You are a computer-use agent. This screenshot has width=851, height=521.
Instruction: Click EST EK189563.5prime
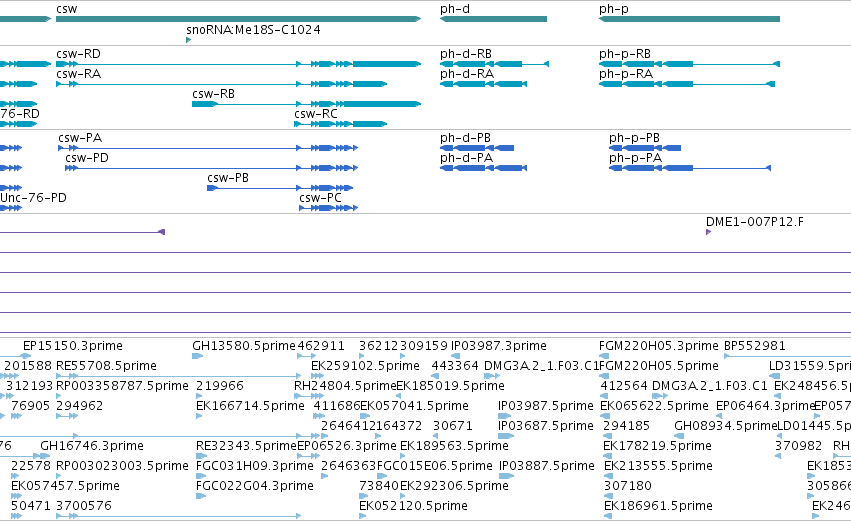454,447
